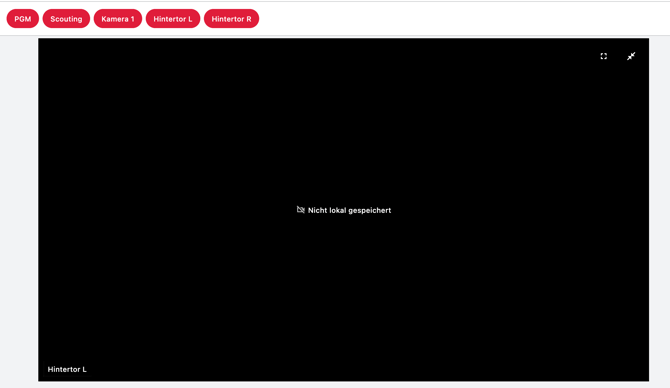Switch to the Scouting view
The image size is (670, 388).
pyautogui.click(x=66, y=19)
